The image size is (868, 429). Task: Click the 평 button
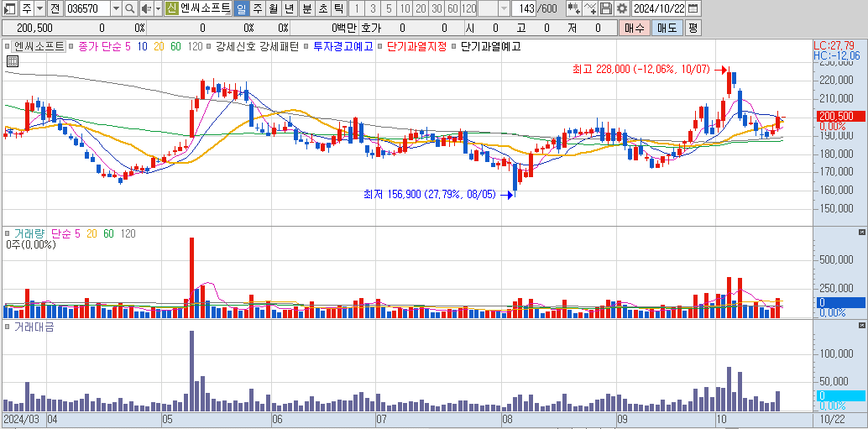coord(693,28)
